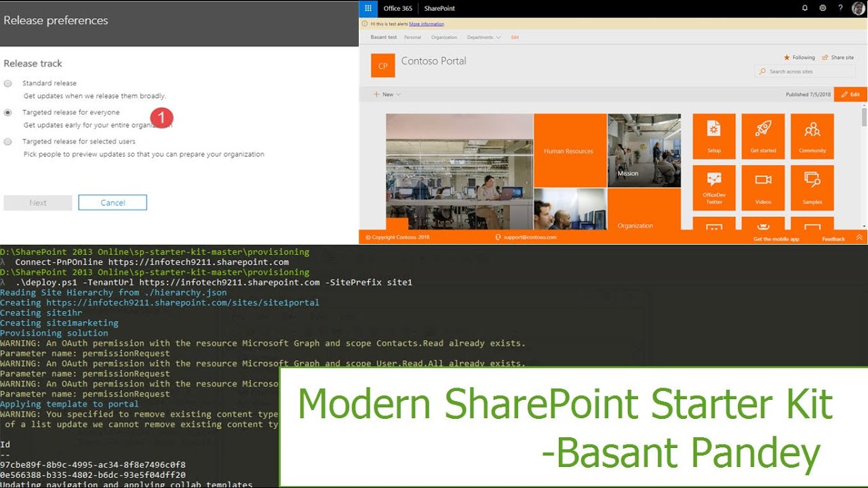This screenshot has height=488, width=868.
Task: Click the orange Edit page button
Action: coord(850,94)
